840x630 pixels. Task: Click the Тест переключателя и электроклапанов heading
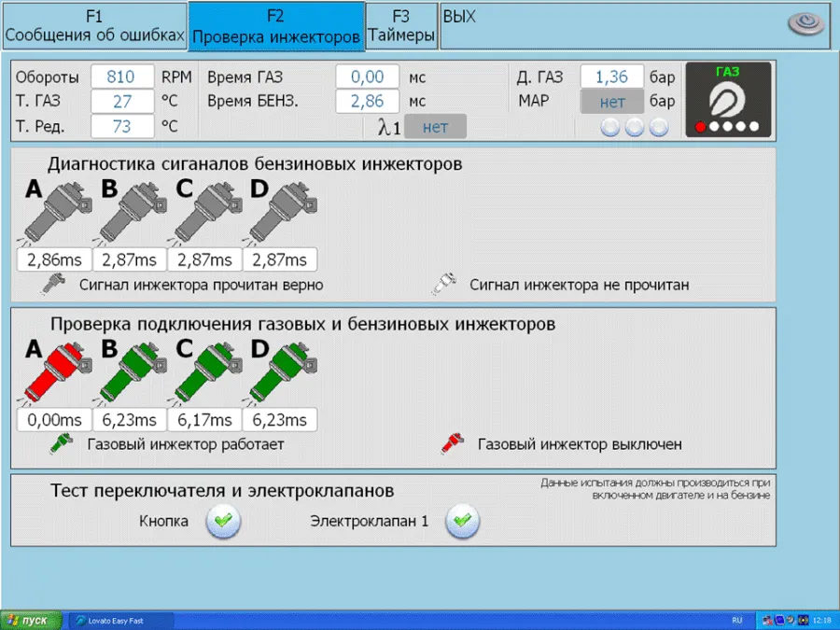click(x=222, y=490)
